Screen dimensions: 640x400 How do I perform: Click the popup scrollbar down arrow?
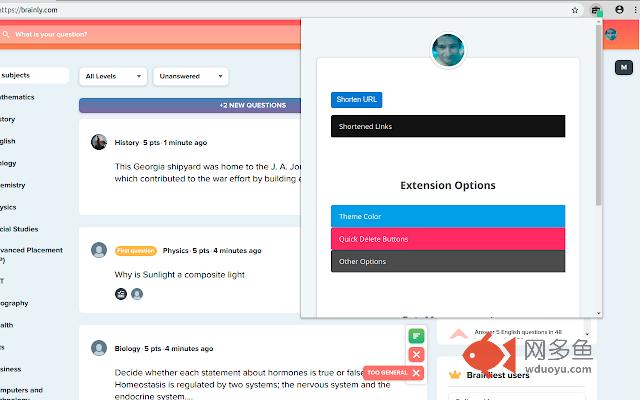pyautogui.click(x=599, y=313)
